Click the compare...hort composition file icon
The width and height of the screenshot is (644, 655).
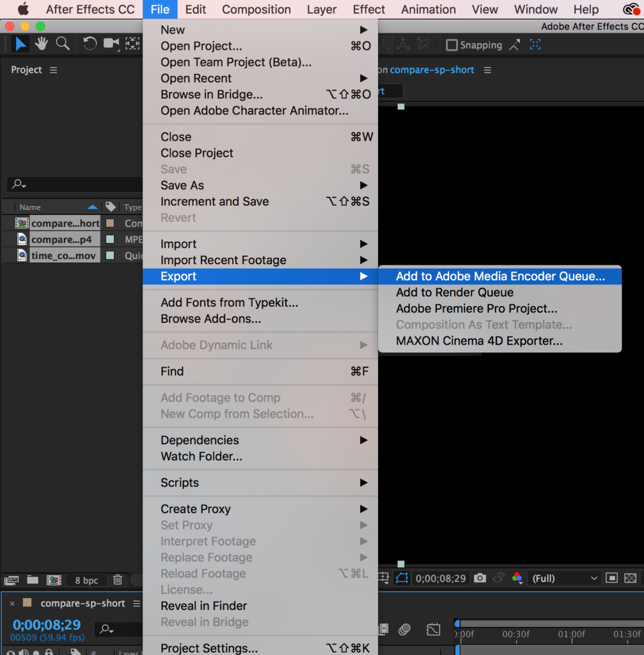pos(22,223)
